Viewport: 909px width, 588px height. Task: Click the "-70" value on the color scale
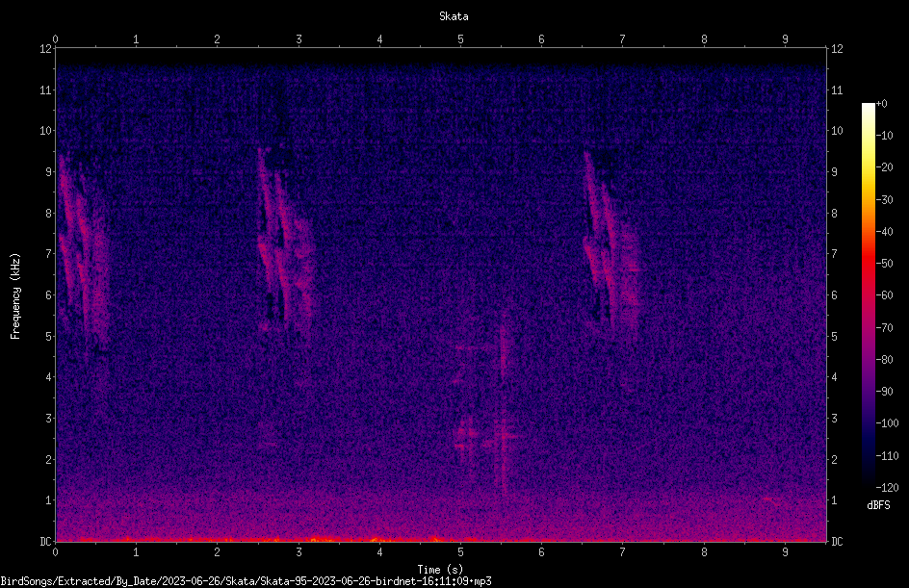pyautogui.click(x=884, y=328)
